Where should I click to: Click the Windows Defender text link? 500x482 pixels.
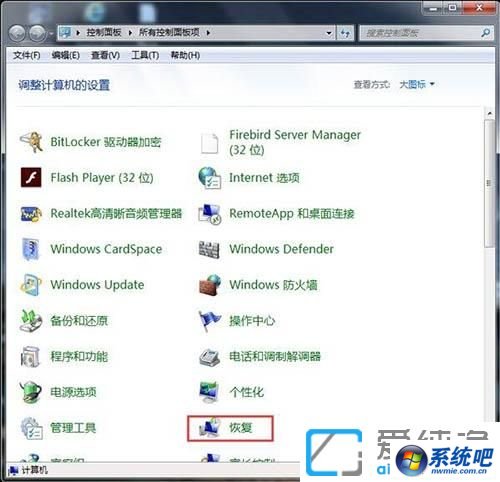[x=282, y=249]
